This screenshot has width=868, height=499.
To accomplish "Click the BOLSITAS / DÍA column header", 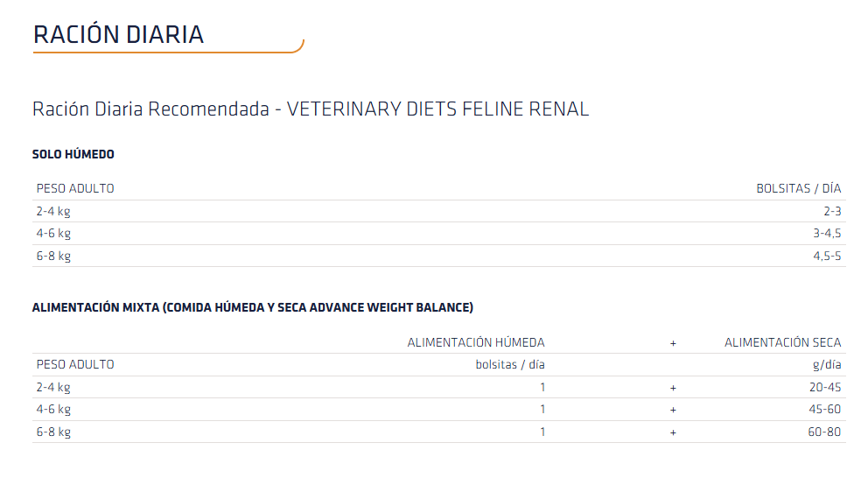I will [798, 189].
